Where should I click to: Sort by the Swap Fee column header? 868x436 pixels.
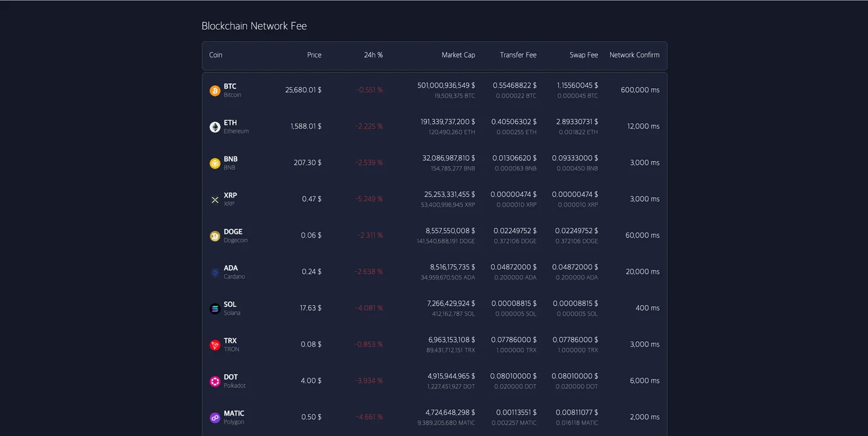click(x=584, y=55)
